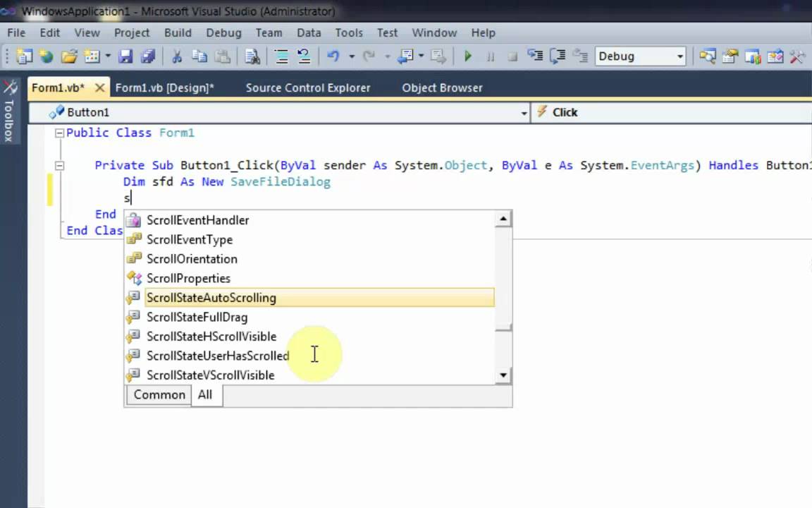Open the Redo history dropdown arrow

click(x=387, y=56)
